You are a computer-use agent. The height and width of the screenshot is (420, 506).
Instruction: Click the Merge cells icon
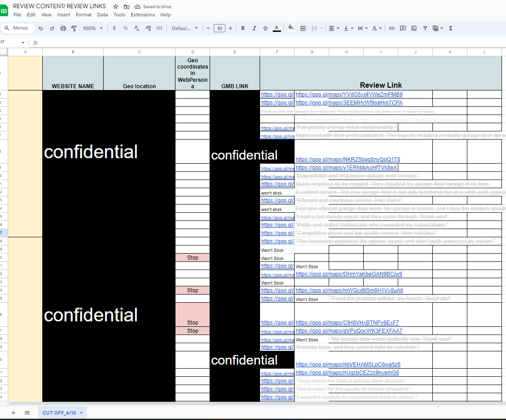point(314,28)
